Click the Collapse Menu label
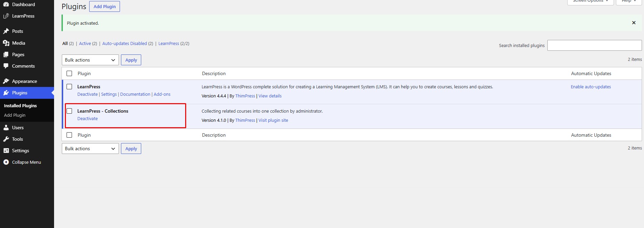Screen dimensions: 644x228 coord(26,162)
